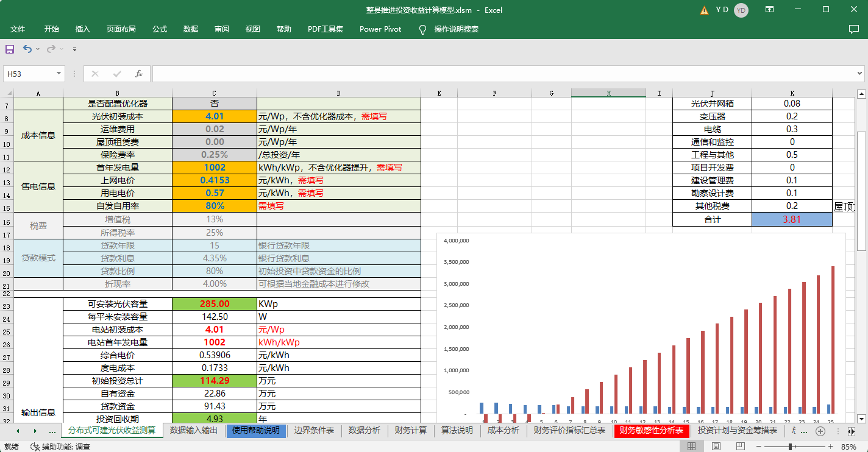Click the 是否配置优化器 value 否
868x452 pixels.
coord(215,104)
